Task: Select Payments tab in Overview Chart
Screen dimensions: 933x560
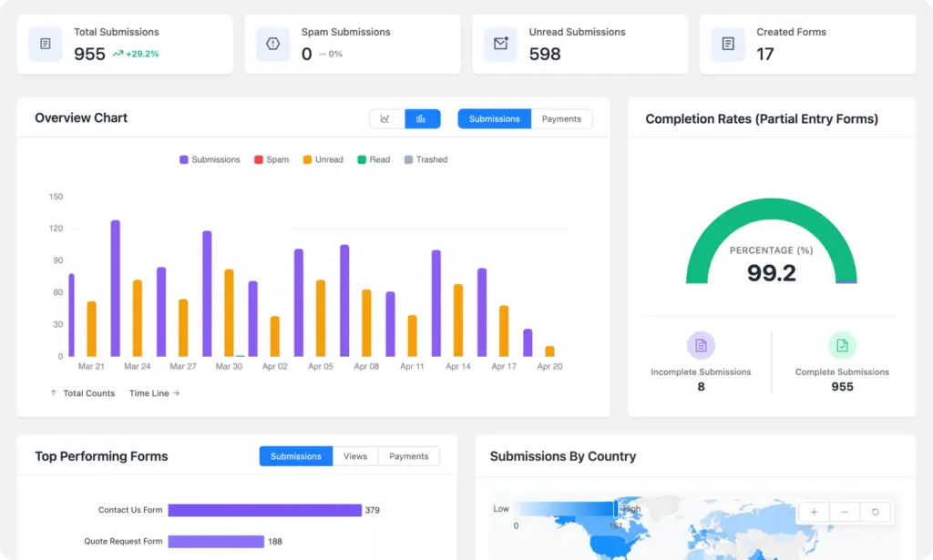Action: [561, 118]
